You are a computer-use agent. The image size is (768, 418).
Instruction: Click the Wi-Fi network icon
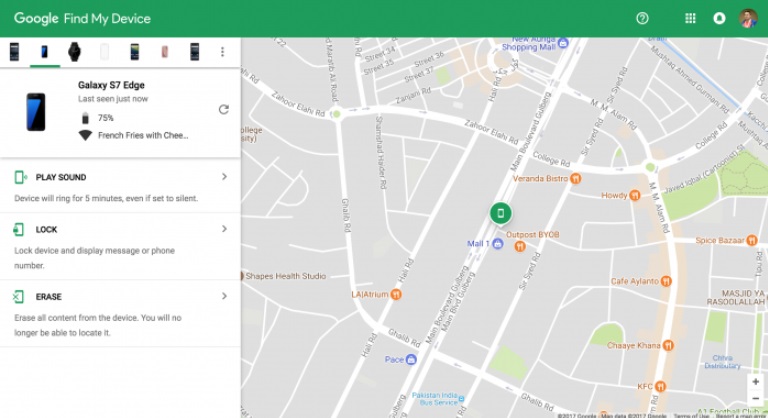click(x=85, y=135)
